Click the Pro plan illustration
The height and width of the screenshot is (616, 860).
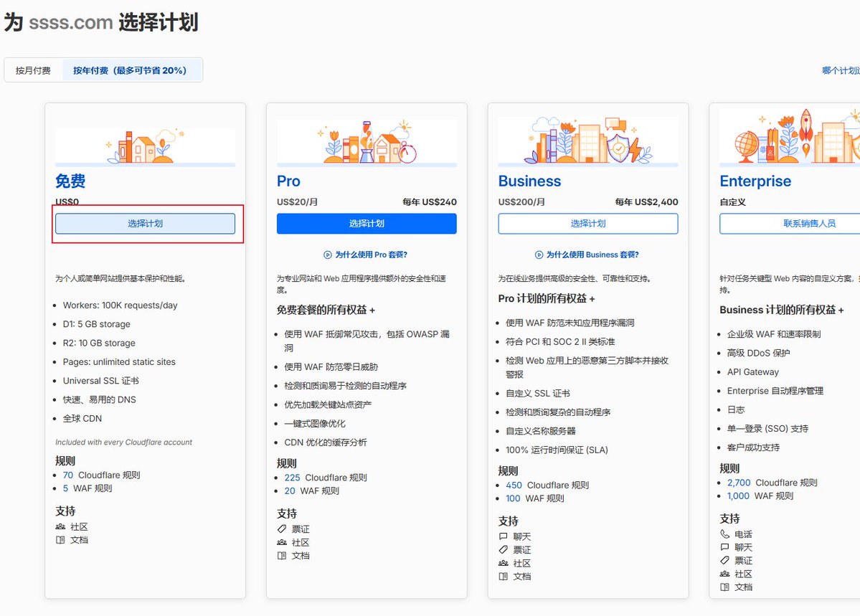point(367,142)
